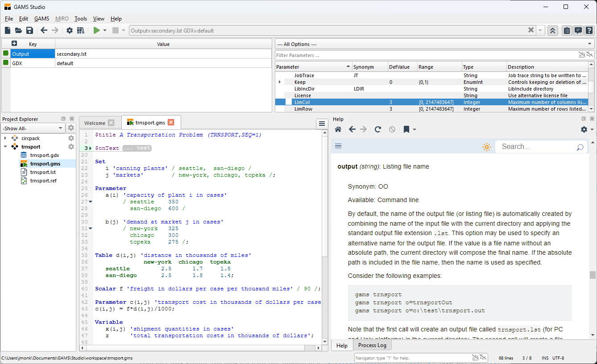597x364 pixels.
Task: Open the GAMS model library icon
Action: tap(81, 30)
